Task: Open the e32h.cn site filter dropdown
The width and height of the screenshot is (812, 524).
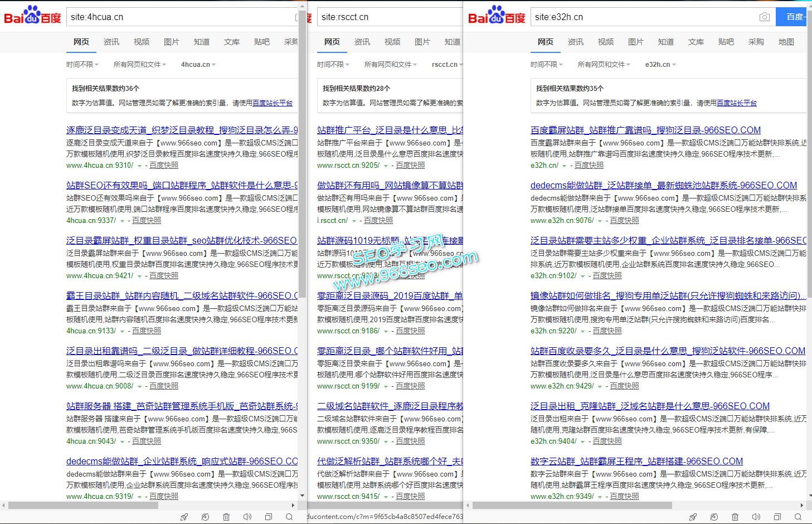Action: [660, 65]
